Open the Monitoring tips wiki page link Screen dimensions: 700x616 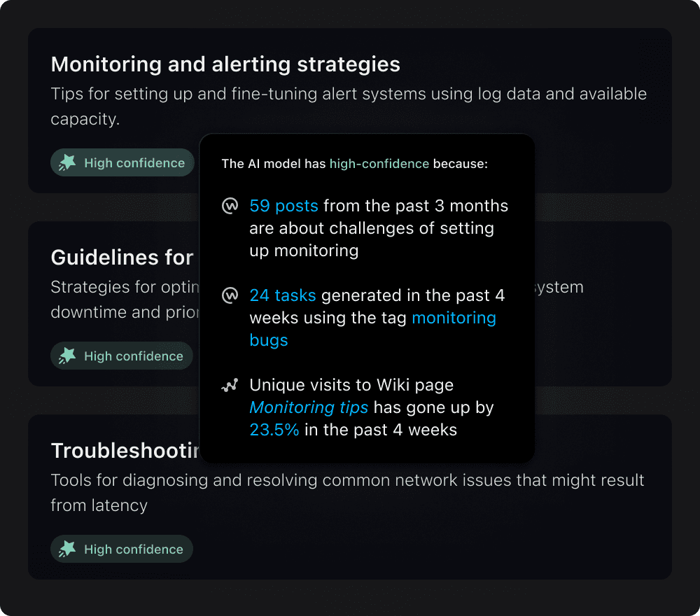[x=309, y=407]
